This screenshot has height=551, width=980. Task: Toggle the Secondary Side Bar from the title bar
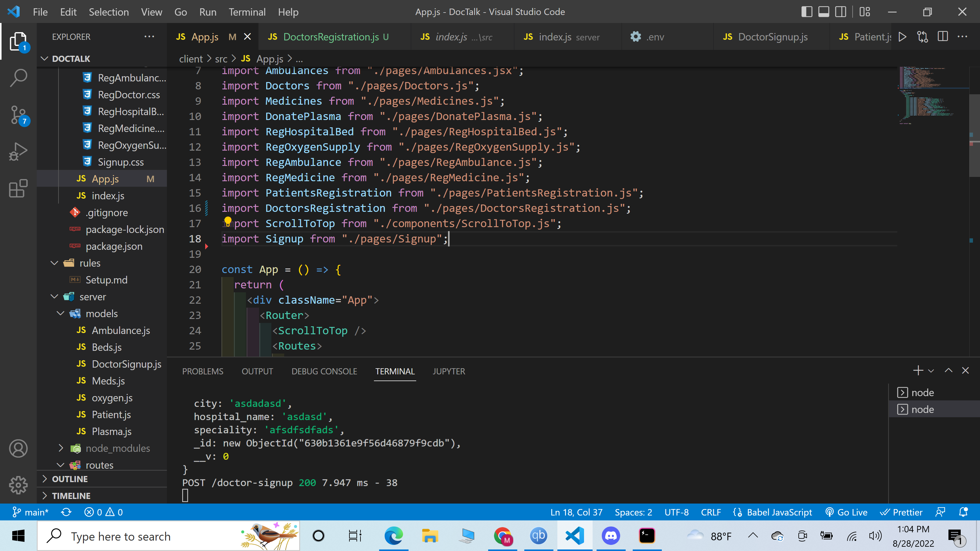point(840,12)
